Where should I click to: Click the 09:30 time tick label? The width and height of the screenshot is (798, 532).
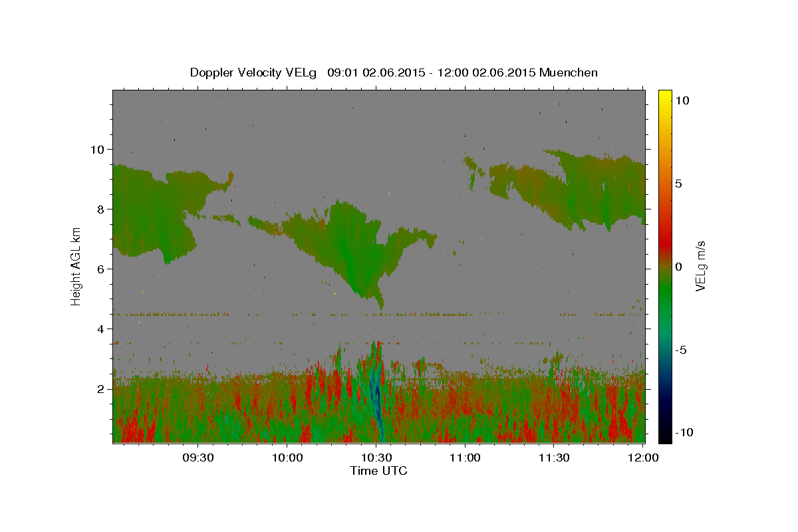click(198, 458)
